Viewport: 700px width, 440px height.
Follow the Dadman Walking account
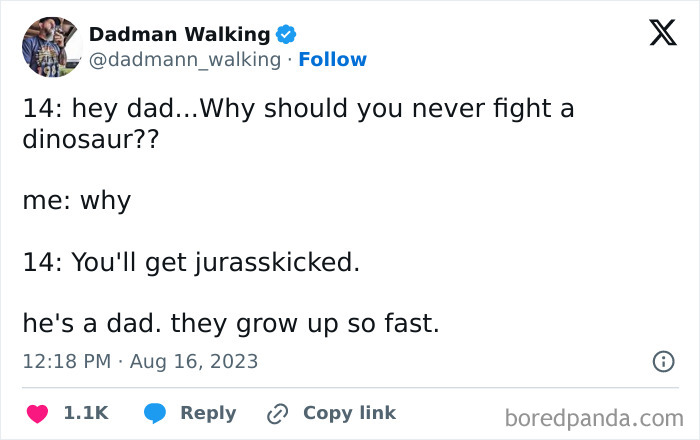[333, 60]
